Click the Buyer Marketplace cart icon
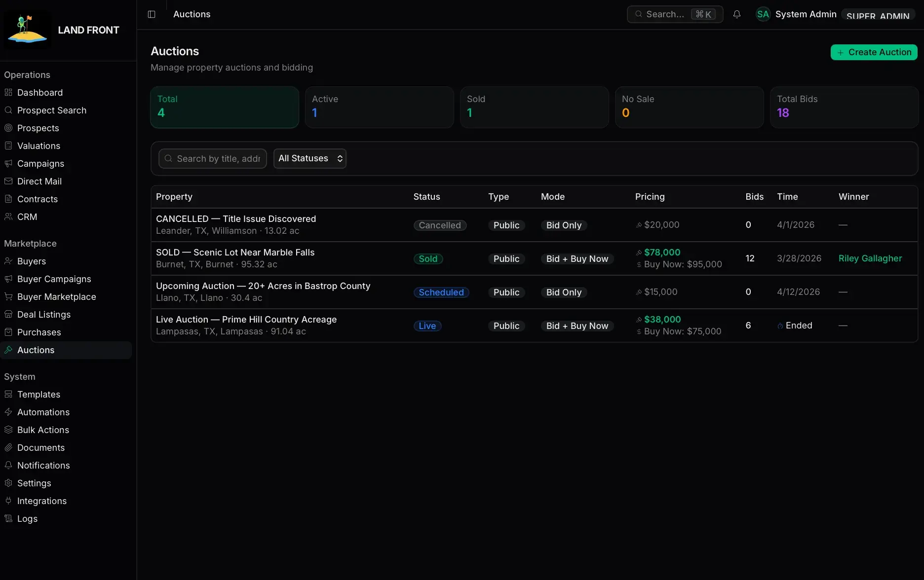 (x=8, y=296)
